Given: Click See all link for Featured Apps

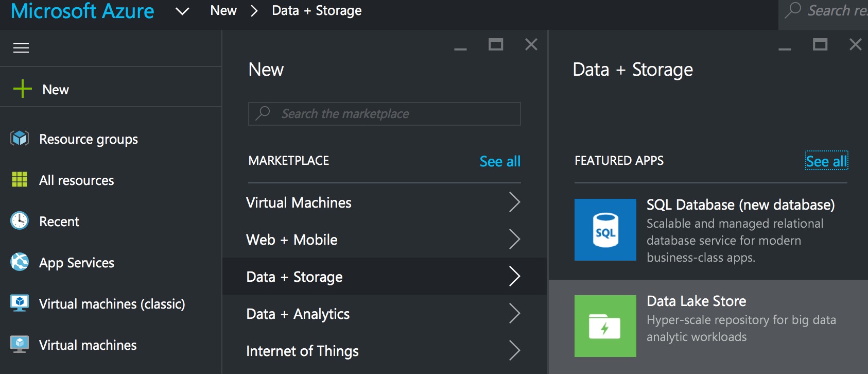Looking at the screenshot, I should pyautogui.click(x=826, y=161).
